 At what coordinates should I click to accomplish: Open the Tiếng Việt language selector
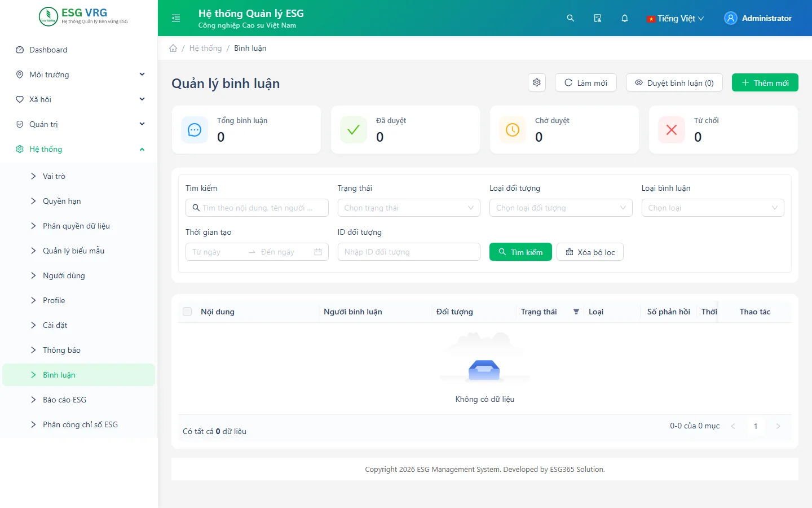pos(675,18)
